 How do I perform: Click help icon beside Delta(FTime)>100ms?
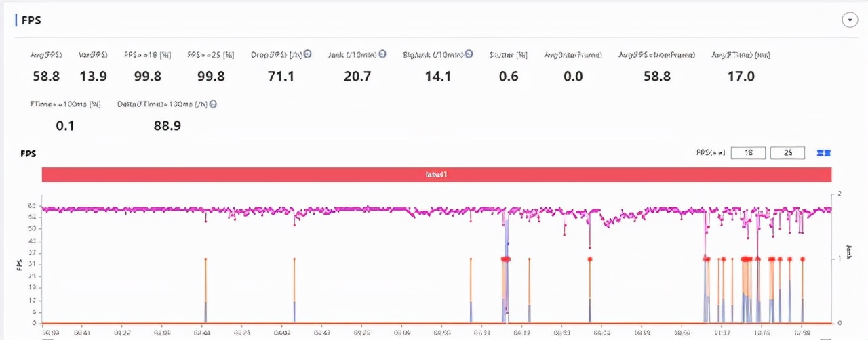point(214,104)
